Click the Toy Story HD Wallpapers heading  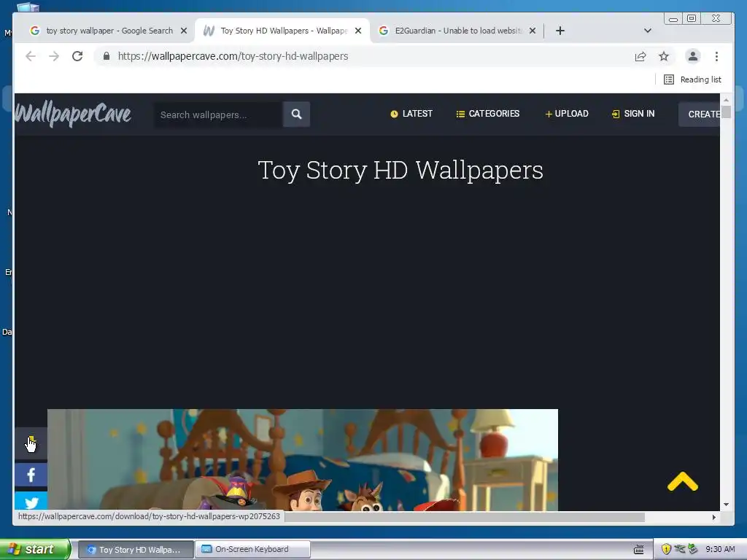tap(400, 170)
